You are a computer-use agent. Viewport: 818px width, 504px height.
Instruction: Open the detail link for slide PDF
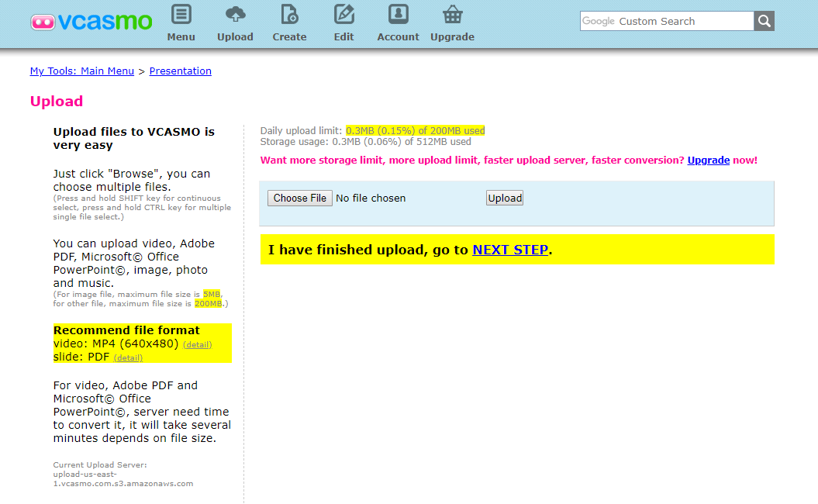point(128,357)
